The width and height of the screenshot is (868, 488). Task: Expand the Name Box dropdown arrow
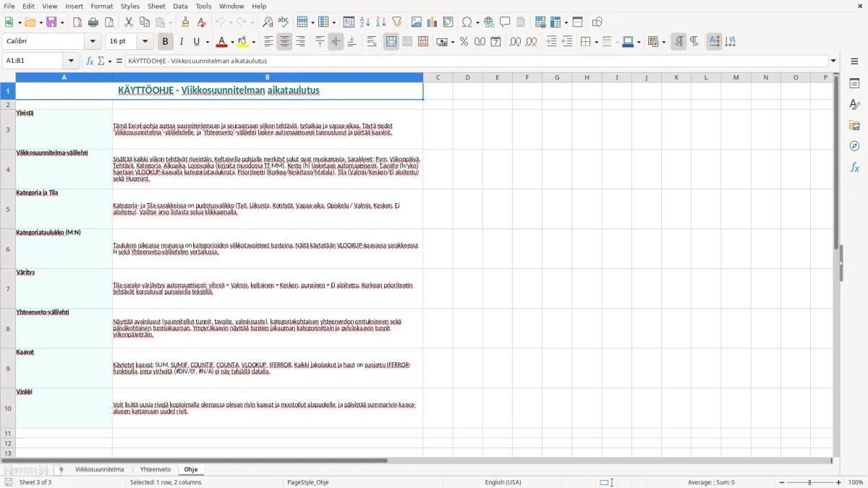coord(71,61)
